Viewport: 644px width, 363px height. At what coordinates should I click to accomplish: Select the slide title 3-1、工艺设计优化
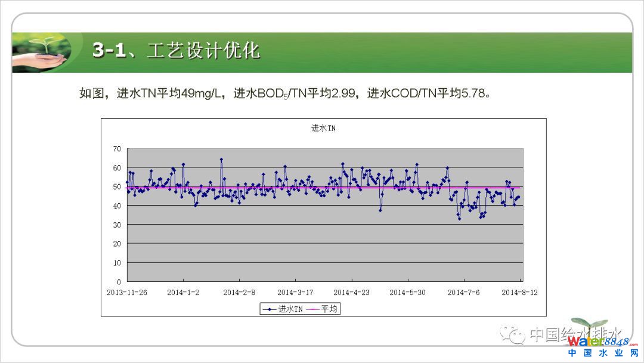tap(176, 51)
